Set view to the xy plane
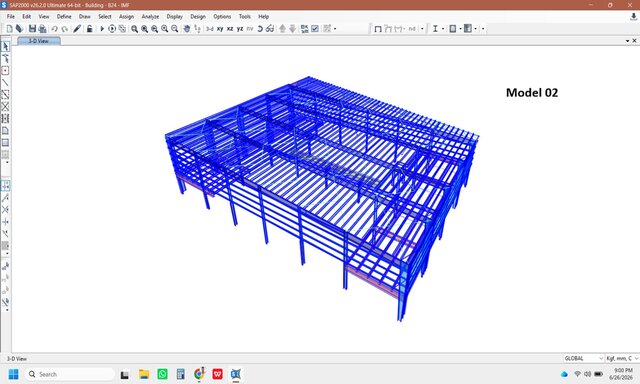Screen dimensions: 640x384 pos(220,29)
